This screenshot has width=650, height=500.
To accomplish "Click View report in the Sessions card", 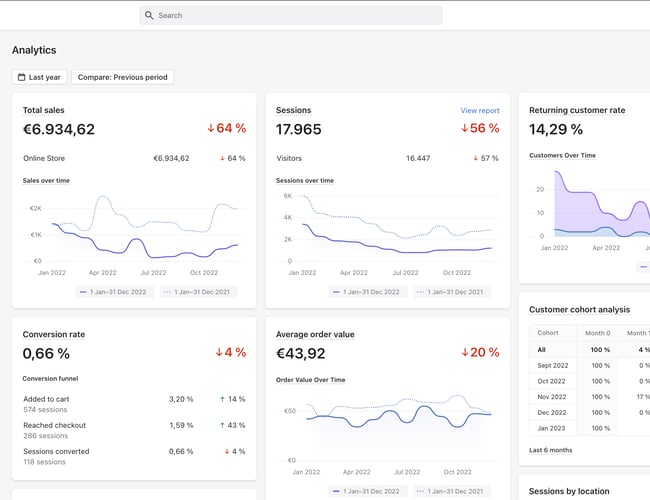I will pos(479,111).
